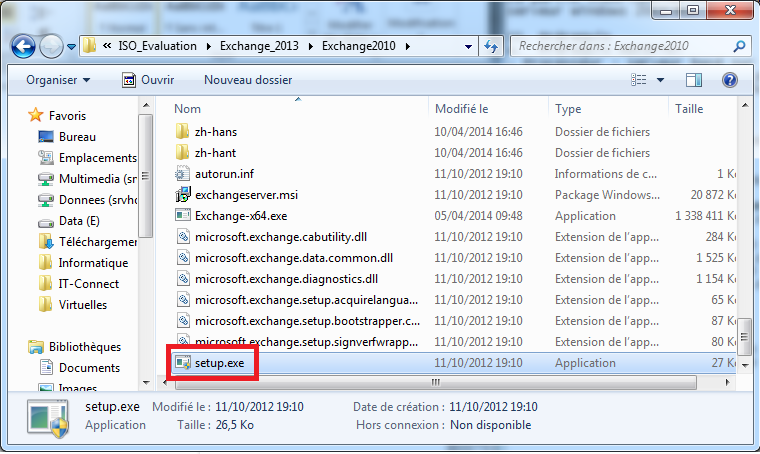Image resolution: width=760 pixels, height=454 pixels.
Task: Open Help with the question mark icon
Action: coord(729,80)
